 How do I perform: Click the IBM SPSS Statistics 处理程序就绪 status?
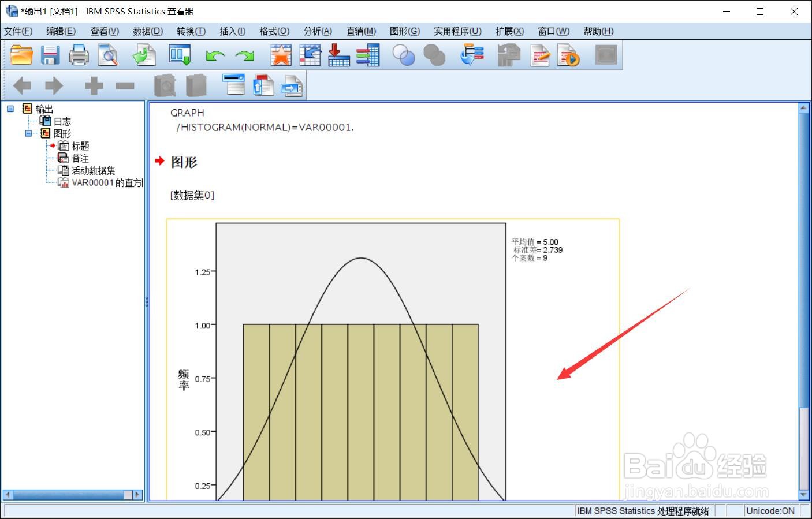click(x=643, y=511)
